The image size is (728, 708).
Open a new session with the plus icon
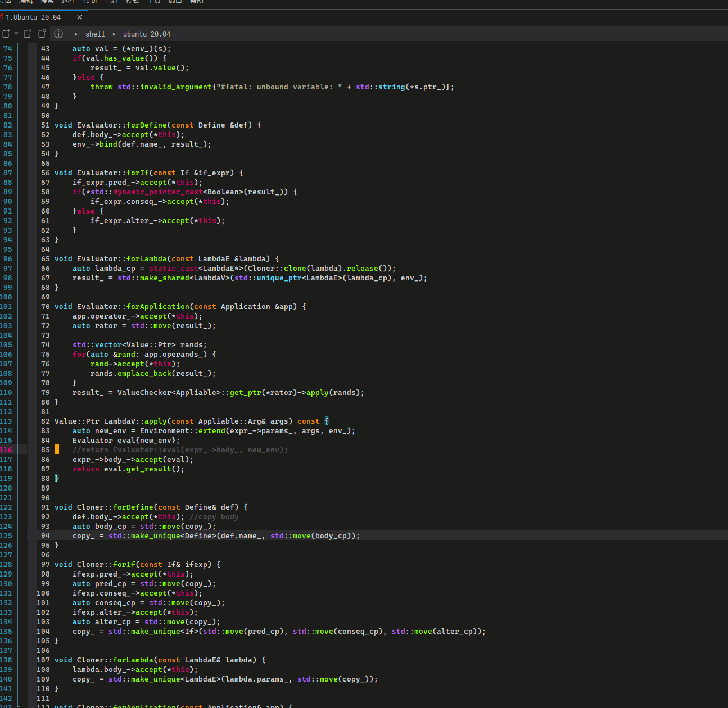6,34
